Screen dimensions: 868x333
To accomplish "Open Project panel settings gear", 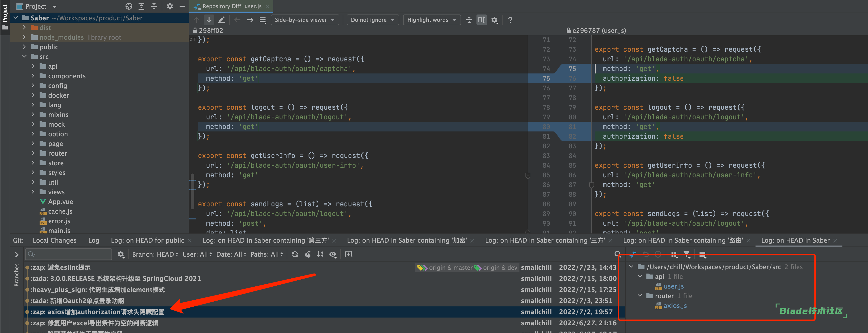I will click(170, 6).
